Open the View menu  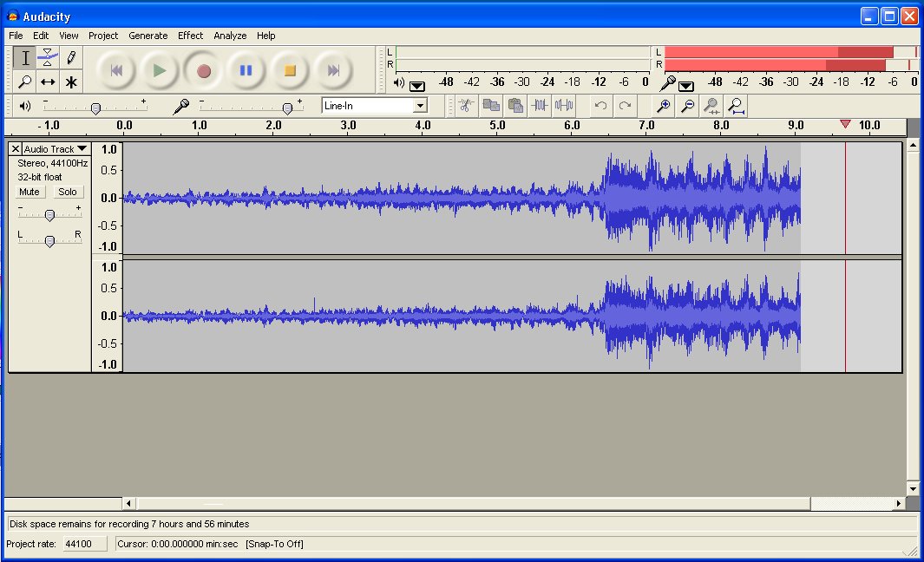pos(69,36)
